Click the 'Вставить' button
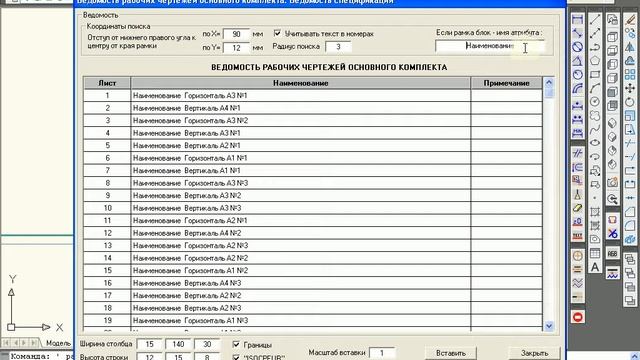The width and height of the screenshot is (640, 360). point(451,353)
